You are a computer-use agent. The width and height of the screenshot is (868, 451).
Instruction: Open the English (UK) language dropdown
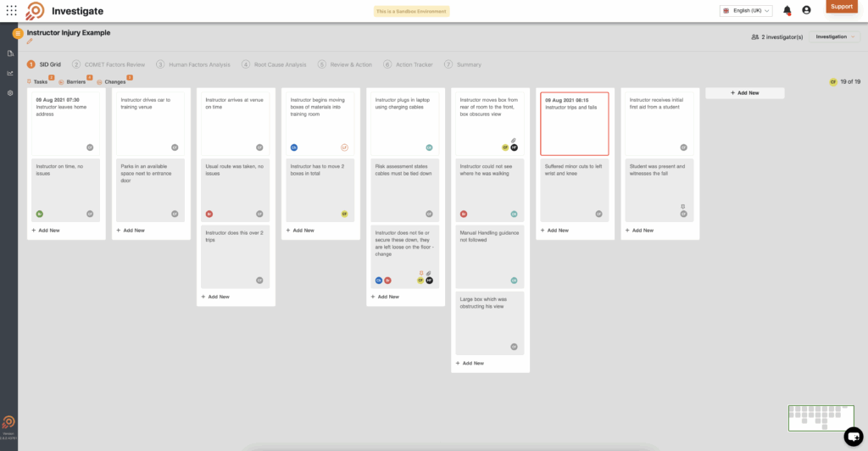(746, 10)
